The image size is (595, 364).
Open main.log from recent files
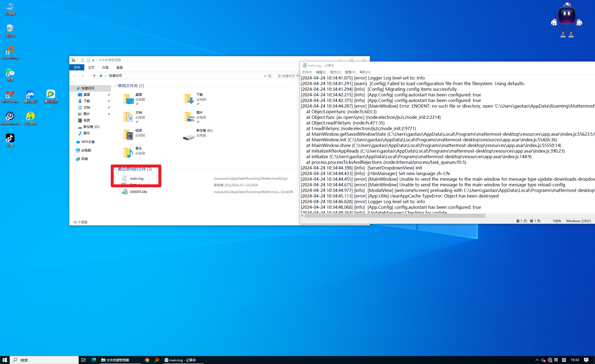coord(137,179)
